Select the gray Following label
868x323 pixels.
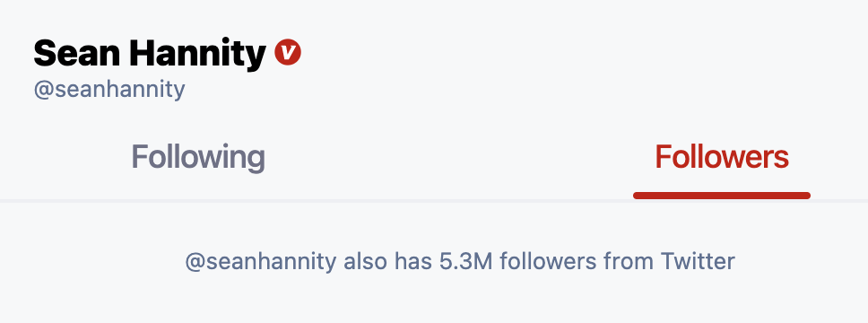(198, 157)
